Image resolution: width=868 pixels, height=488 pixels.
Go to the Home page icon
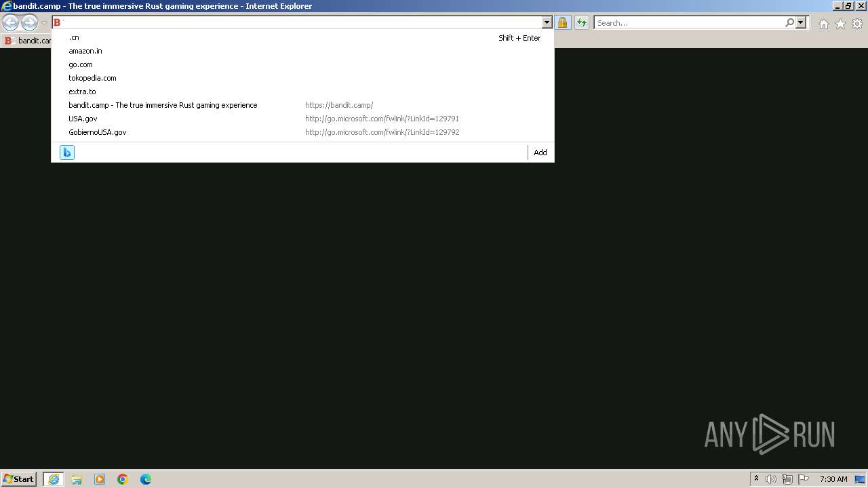pos(823,24)
